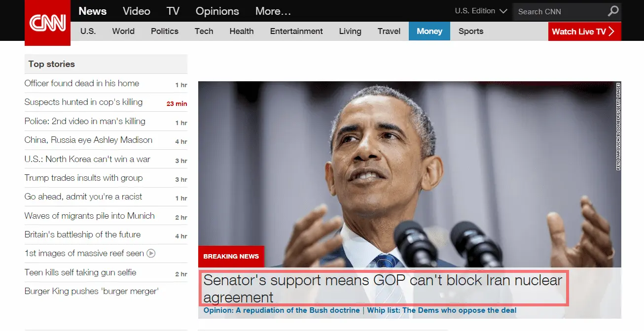
Task: Read 'Police: 2nd video in man's killing'
Action: pyautogui.click(x=85, y=121)
